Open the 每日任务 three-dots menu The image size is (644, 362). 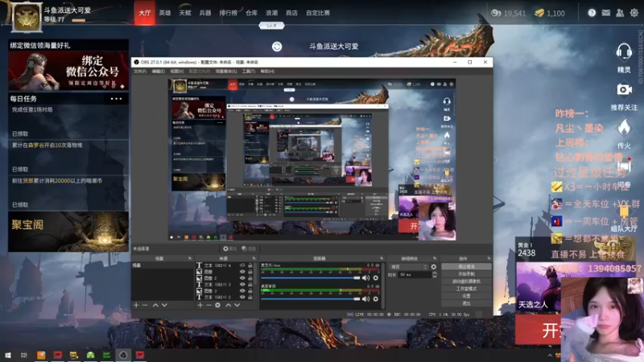(x=116, y=98)
